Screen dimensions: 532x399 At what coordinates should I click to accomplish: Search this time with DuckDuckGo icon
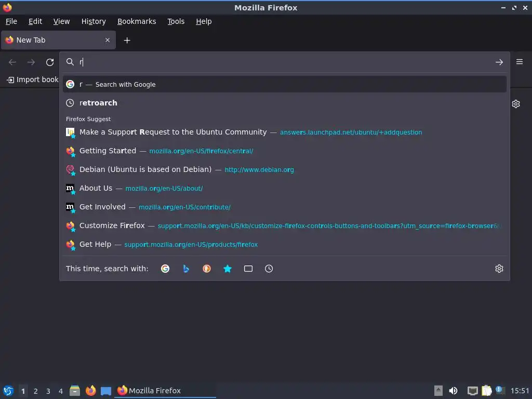pyautogui.click(x=207, y=269)
